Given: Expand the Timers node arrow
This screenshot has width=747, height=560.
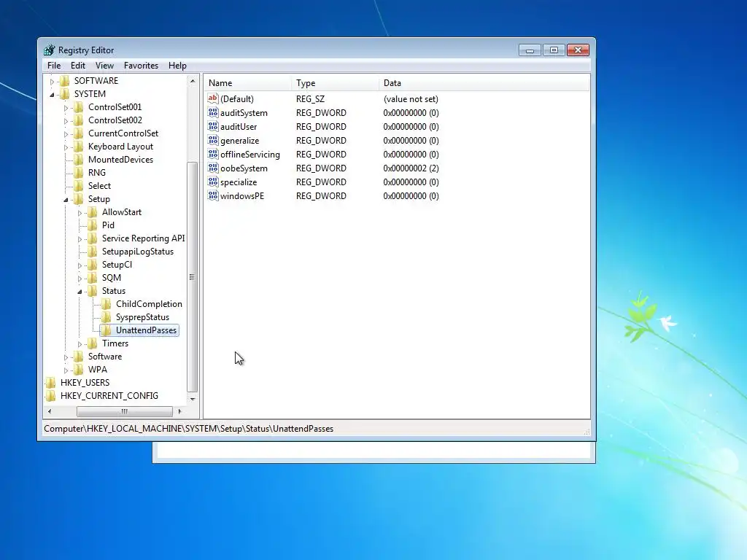Looking at the screenshot, I should 80,344.
